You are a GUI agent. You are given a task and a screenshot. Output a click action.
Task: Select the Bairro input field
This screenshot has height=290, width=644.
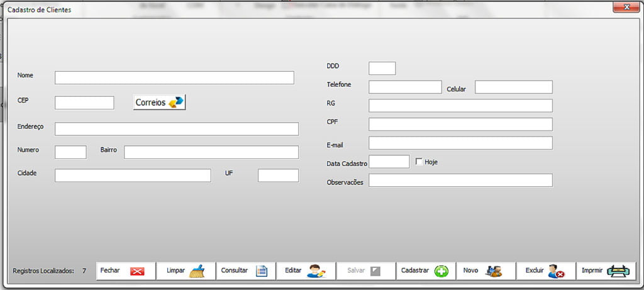(211, 152)
